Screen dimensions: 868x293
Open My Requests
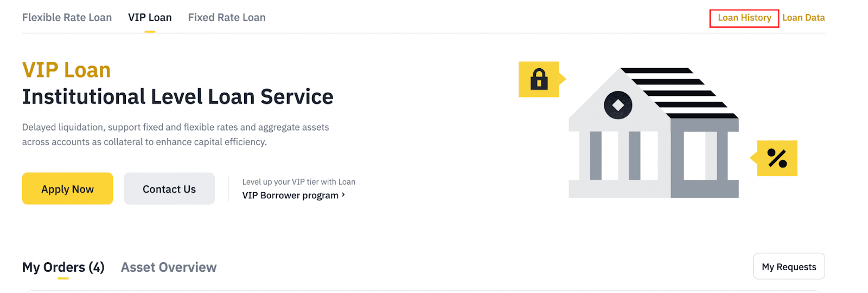tap(789, 266)
